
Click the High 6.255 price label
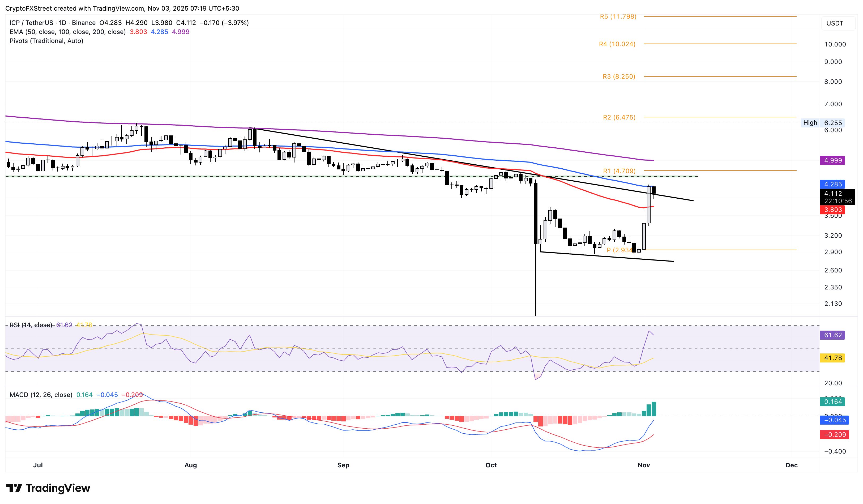pos(822,123)
